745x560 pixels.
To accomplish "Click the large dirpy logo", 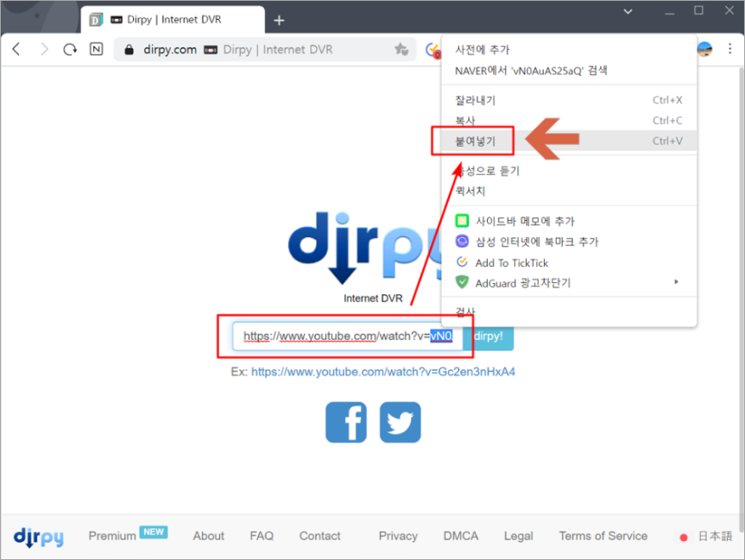I will pyautogui.click(x=366, y=247).
